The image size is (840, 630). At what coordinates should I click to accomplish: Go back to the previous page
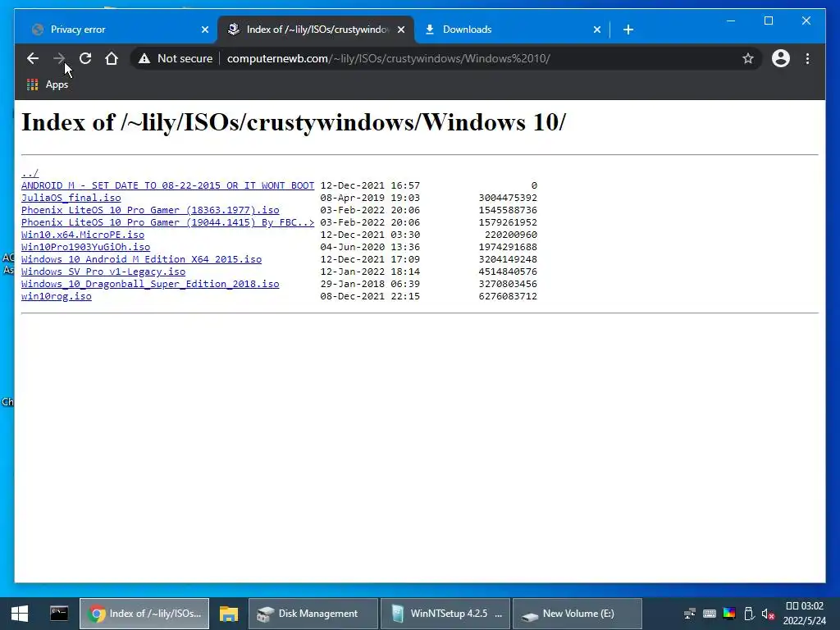point(33,58)
